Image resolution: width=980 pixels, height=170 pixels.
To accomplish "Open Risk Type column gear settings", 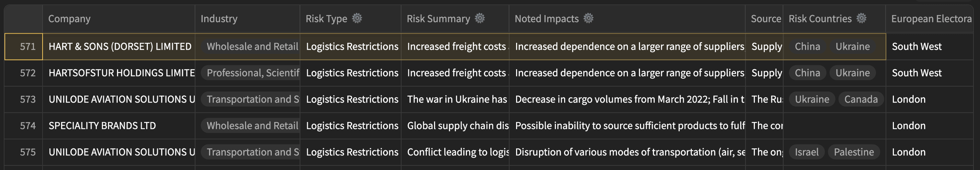I will (x=357, y=18).
